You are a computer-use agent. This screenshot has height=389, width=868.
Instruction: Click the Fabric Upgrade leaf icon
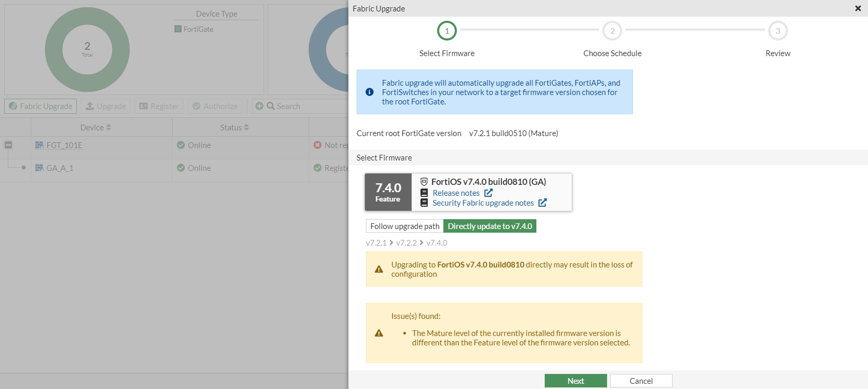click(x=13, y=106)
